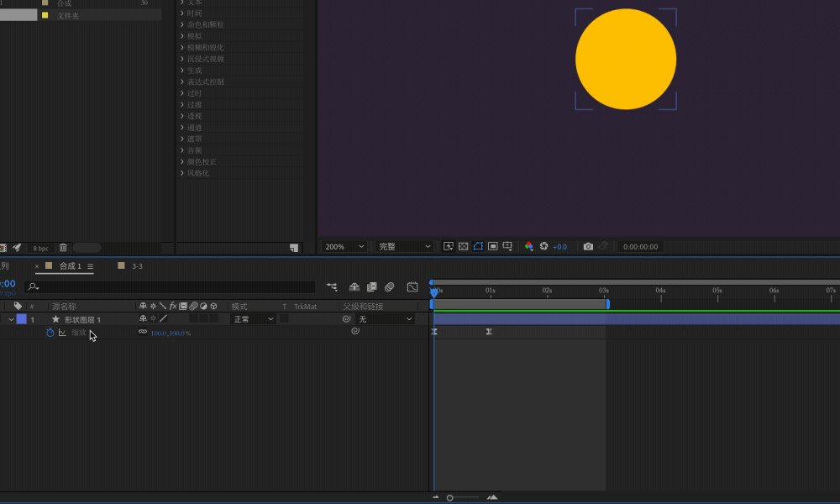Screen dimensions: 840x504
Task: Toggle the transparency grid icon
Action: point(464,246)
